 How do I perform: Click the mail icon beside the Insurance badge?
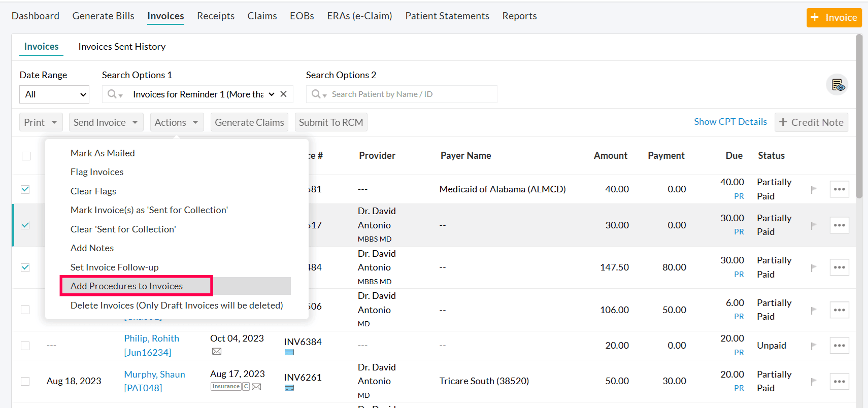click(x=257, y=387)
